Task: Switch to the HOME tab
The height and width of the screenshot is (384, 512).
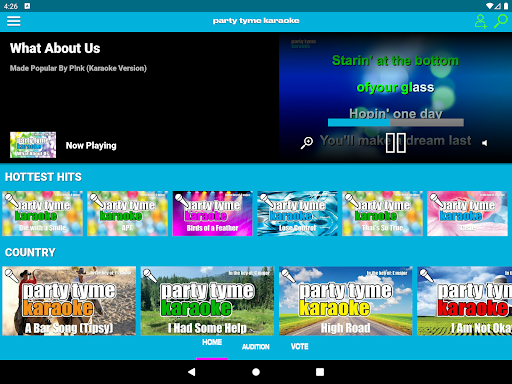Action: (212, 342)
